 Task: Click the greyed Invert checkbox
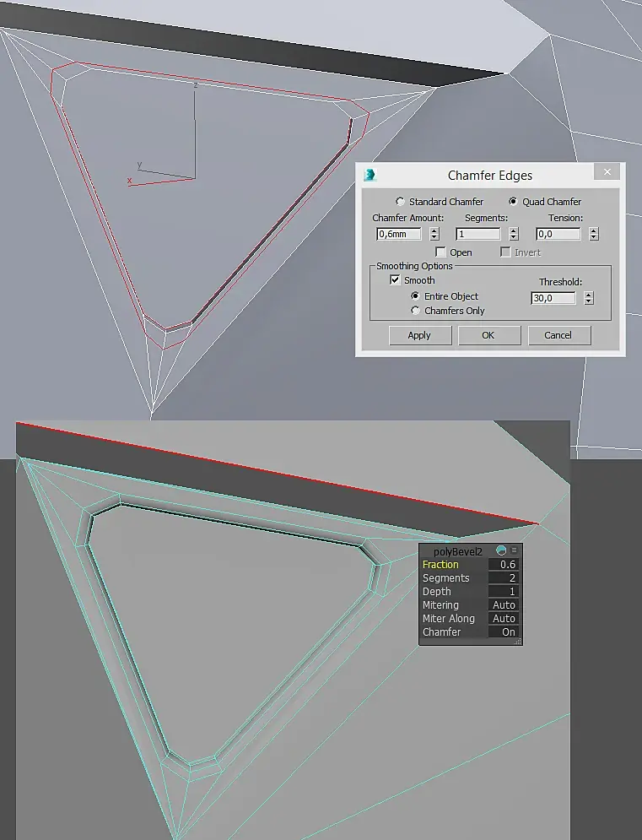click(x=505, y=252)
